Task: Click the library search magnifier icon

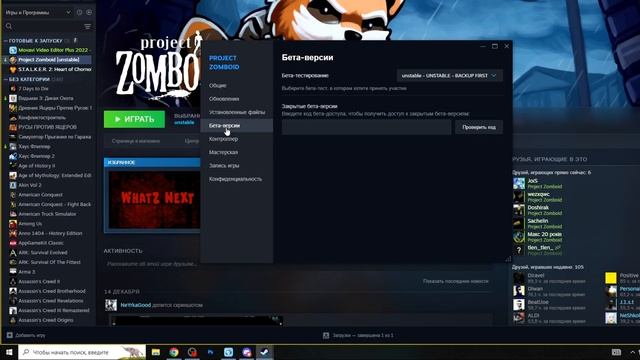Action: click(x=9, y=27)
